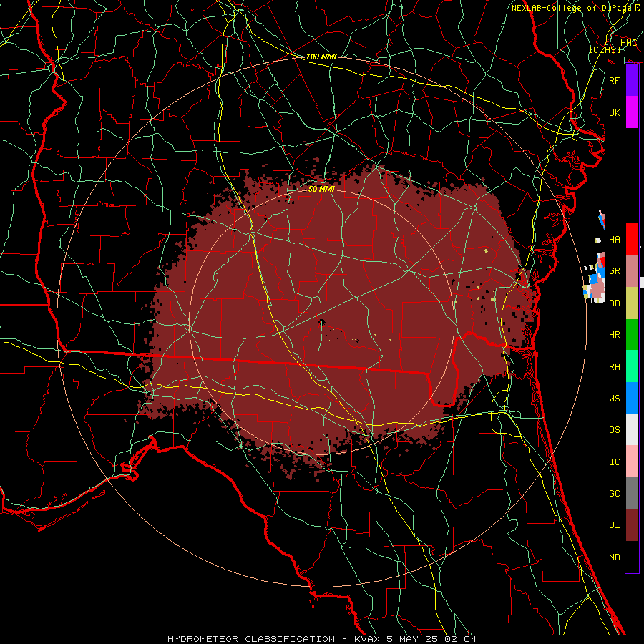Click the BI legend label
The image size is (644, 644).
(614, 525)
